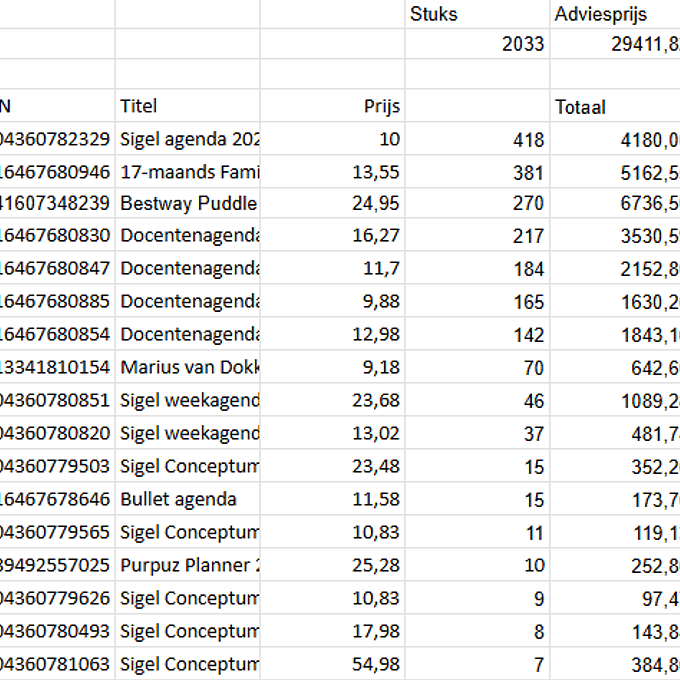Select the price cell showing 24,95
680x680 pixels.
[332, 204]
